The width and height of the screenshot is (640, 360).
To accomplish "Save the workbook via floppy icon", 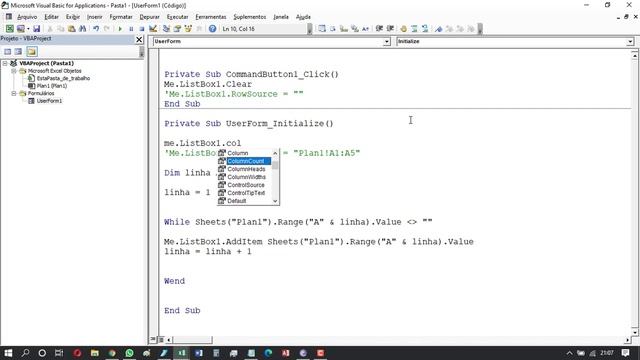I will click(x=36, y=29).
